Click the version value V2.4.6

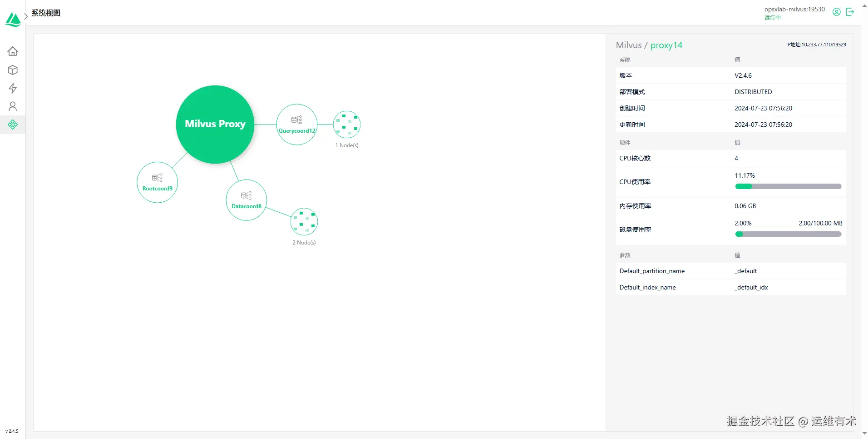743,75
